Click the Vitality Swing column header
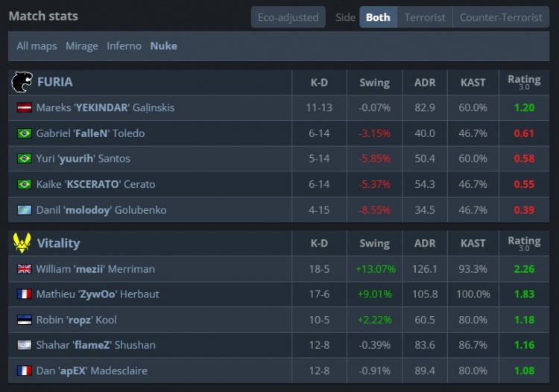Screen dimensions: 559x392 pos(374,243)
